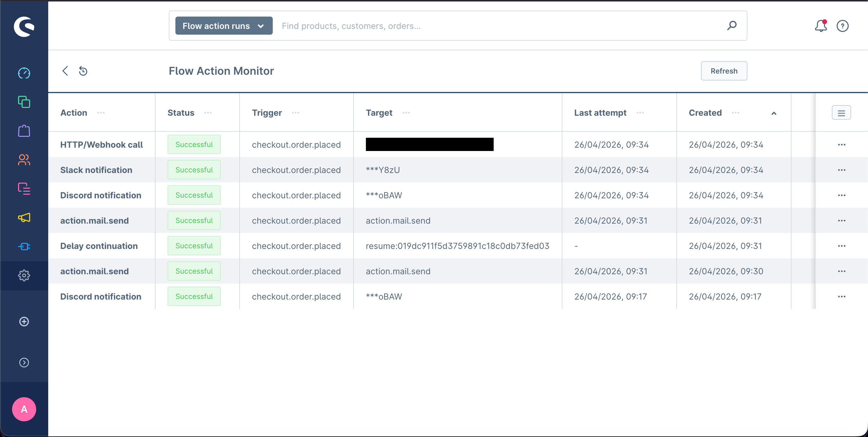Screen dimensions: 868x437
Task: Open the Dashboard speedometer sidebar icon
Action: point(24,73)
